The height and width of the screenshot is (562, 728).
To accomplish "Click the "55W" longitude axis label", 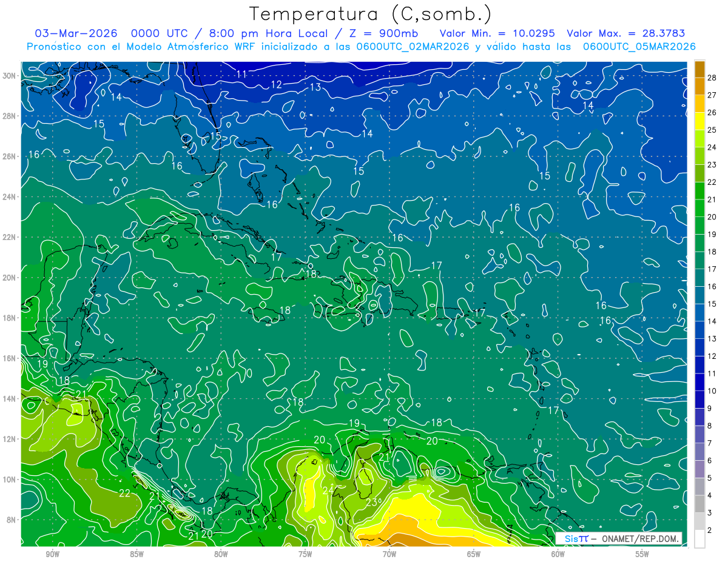I will [x=642, y=554].
